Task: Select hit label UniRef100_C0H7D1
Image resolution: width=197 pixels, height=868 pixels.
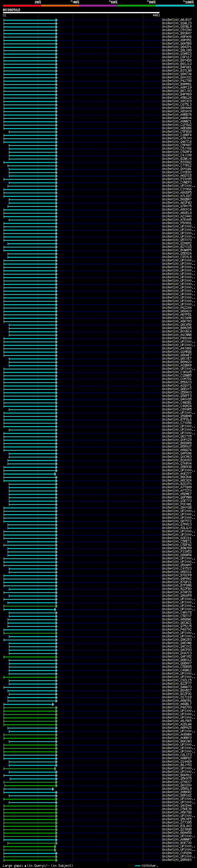Action: 177,379
